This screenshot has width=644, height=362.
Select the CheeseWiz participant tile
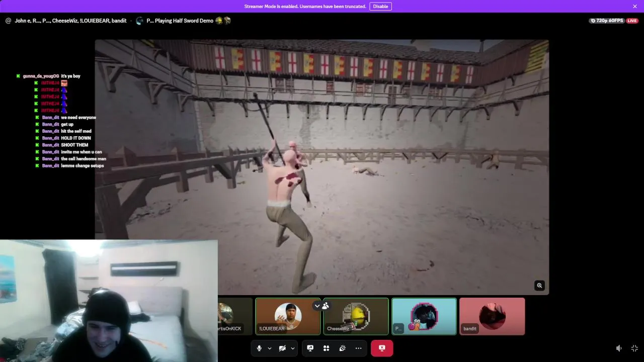(x=356, y=316)
